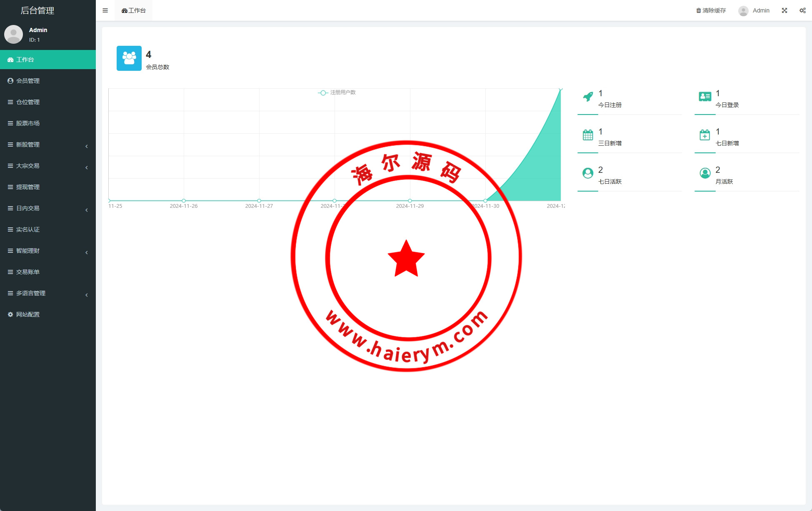
Task: Select the 工作台 tab in top bar
Action: pyautogui.click(x=134, y=10)
